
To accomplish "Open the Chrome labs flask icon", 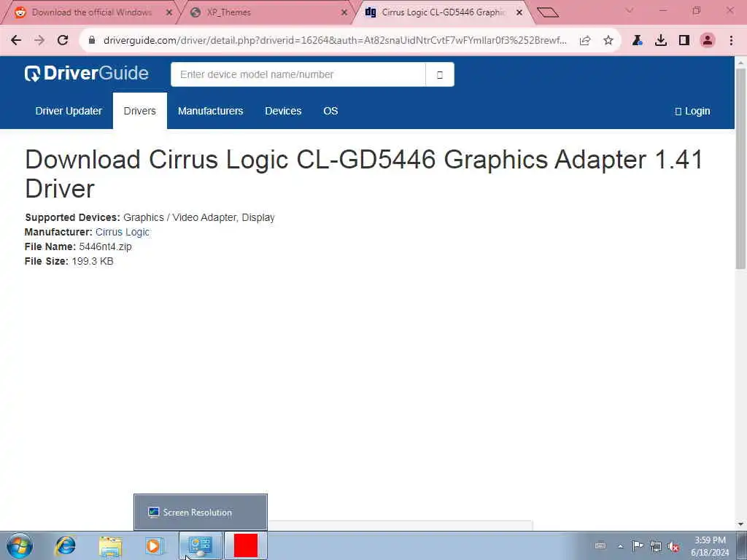I will pyautogui.click(x=638, y=41).
